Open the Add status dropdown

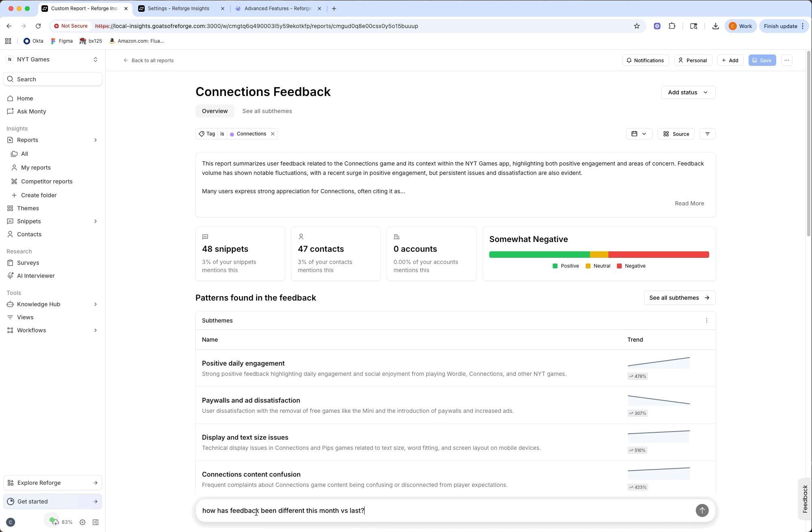click(x=688, y=92)
